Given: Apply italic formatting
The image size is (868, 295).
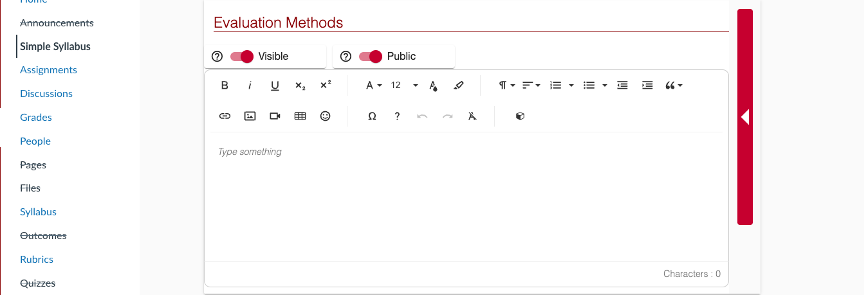Looking at the screenshot, I should (x=250, y=85).
